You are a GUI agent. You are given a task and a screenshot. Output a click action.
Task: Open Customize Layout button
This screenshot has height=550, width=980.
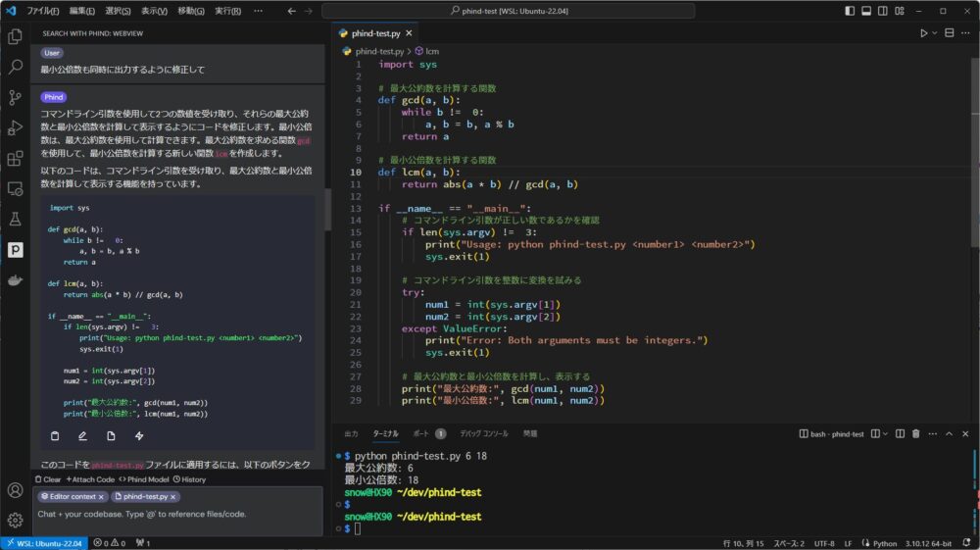900,11
